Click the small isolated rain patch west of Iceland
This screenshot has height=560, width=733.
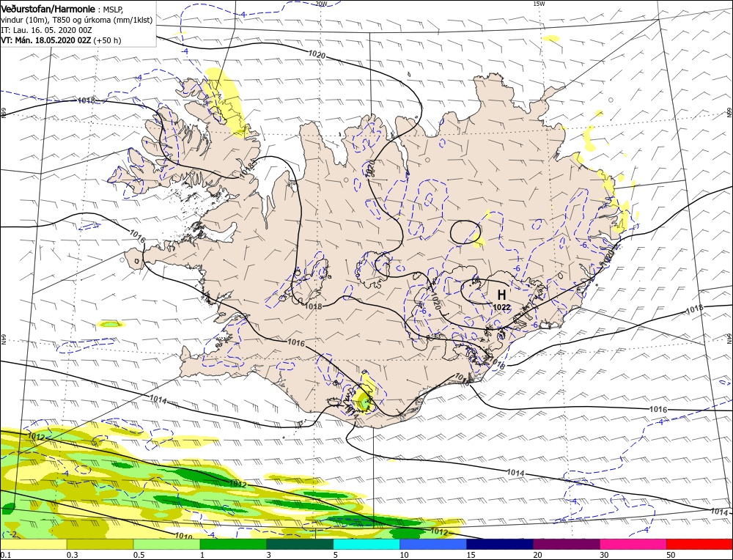click(111, 323)
